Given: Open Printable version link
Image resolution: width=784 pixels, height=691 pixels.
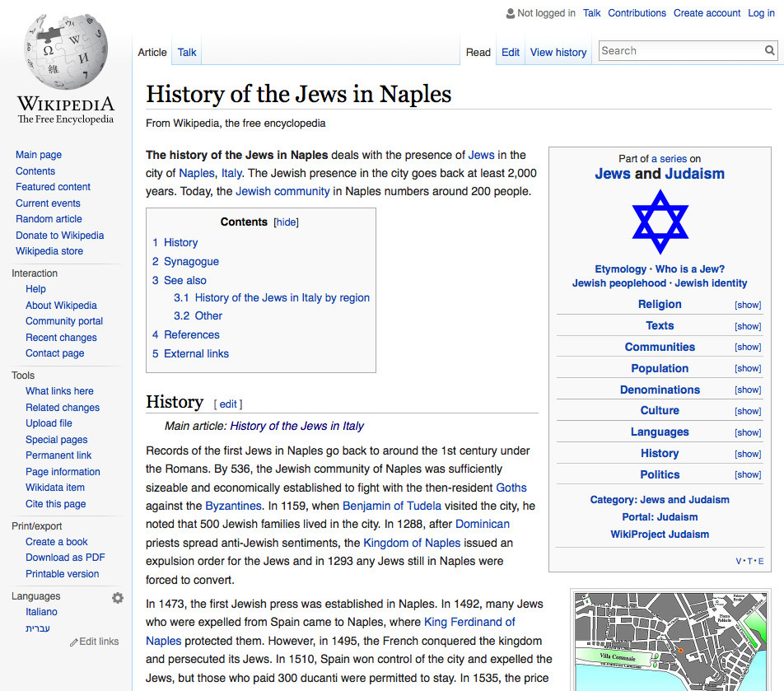Looking at the screenshot, I should pos(62,573).
